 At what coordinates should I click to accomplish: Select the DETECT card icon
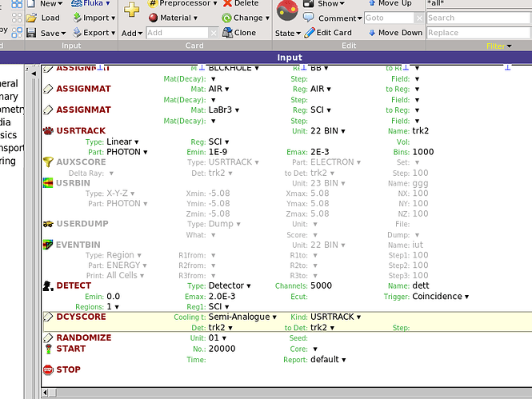tap(48, 285)
